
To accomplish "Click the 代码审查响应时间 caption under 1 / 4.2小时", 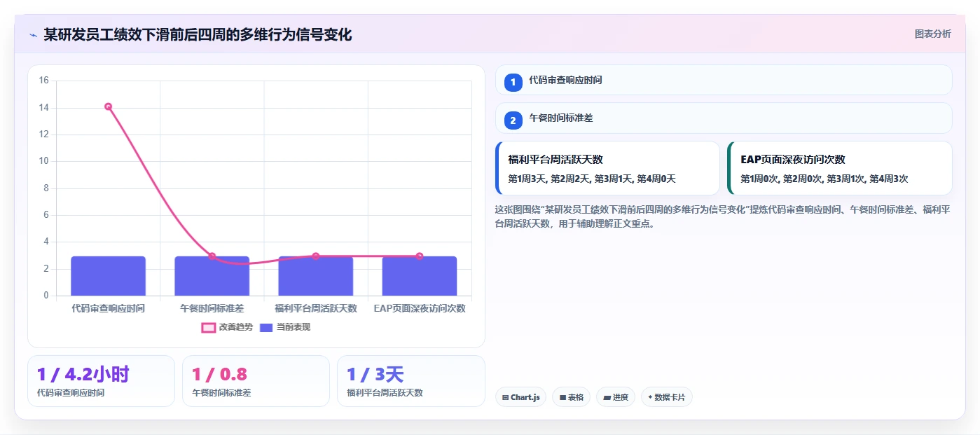I will [x=71, y=393].
